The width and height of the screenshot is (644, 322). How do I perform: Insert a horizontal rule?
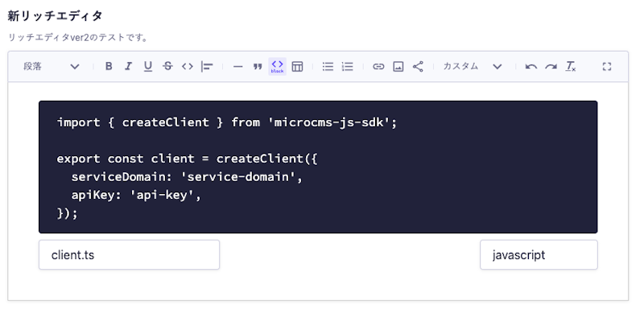[237, 67]
